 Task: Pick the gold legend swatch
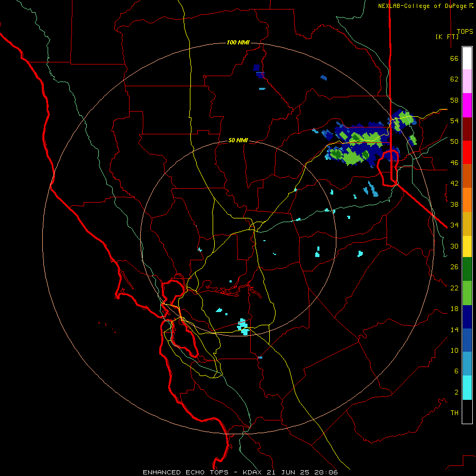467,224
